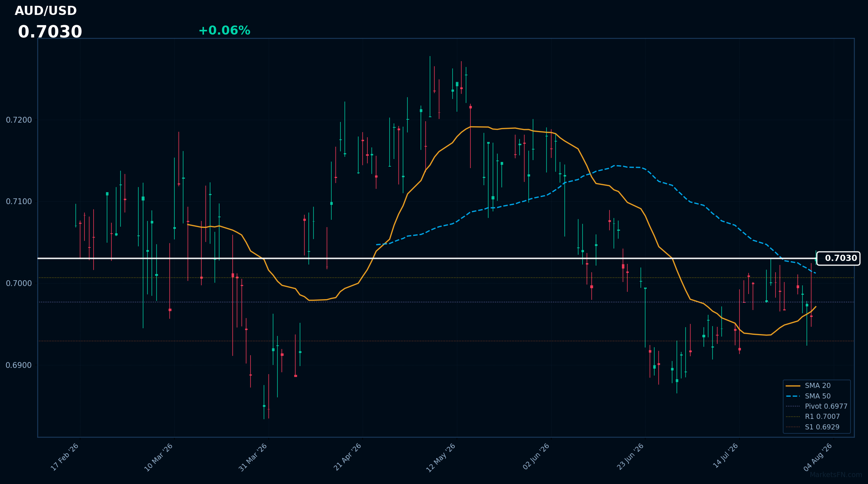Click the 0.7200 y-axis label
Image resolution: width=868 pixels, height=484 pixels.
(x=19, y=120)
